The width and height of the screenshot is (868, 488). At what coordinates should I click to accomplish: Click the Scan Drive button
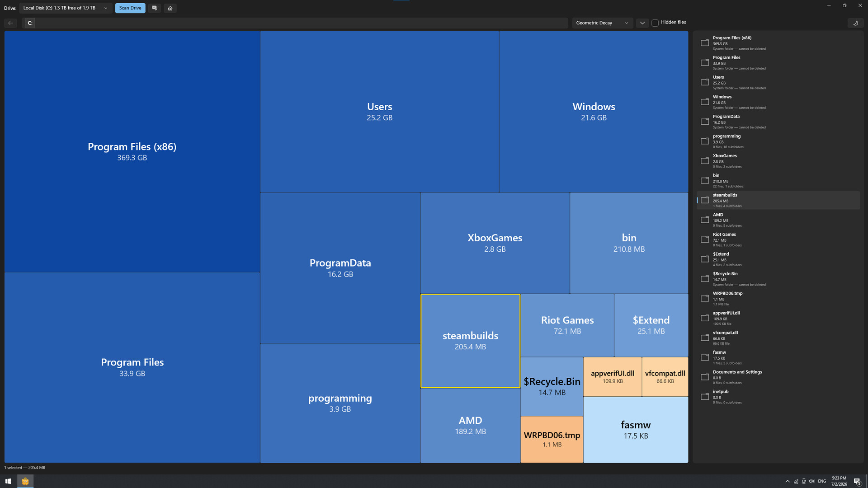(130, 8)
